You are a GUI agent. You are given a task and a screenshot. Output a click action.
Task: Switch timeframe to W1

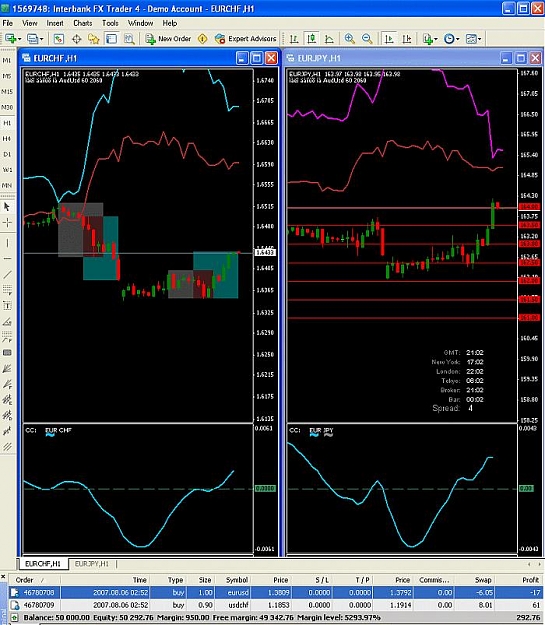pos(7,170)
